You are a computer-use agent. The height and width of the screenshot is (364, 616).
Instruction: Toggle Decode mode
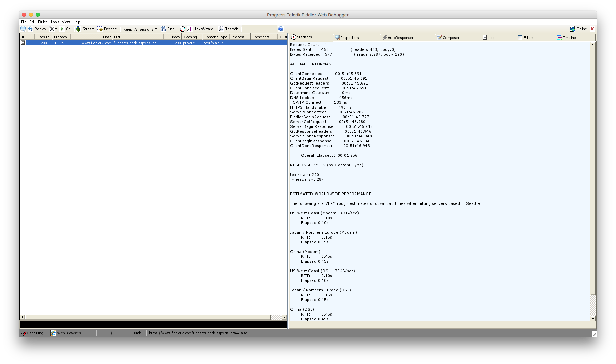click(107, 29)
